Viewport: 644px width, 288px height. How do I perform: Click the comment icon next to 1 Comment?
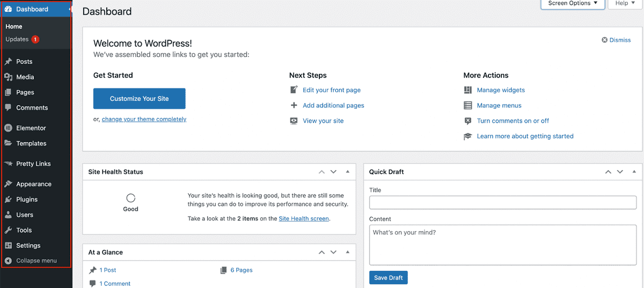click(93, 284)
